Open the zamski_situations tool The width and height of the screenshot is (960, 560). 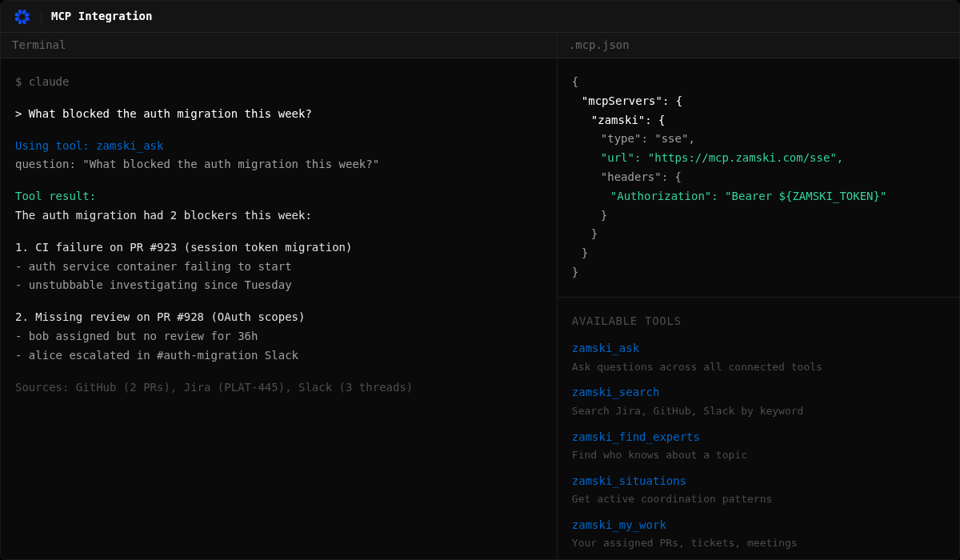[629, 481]
